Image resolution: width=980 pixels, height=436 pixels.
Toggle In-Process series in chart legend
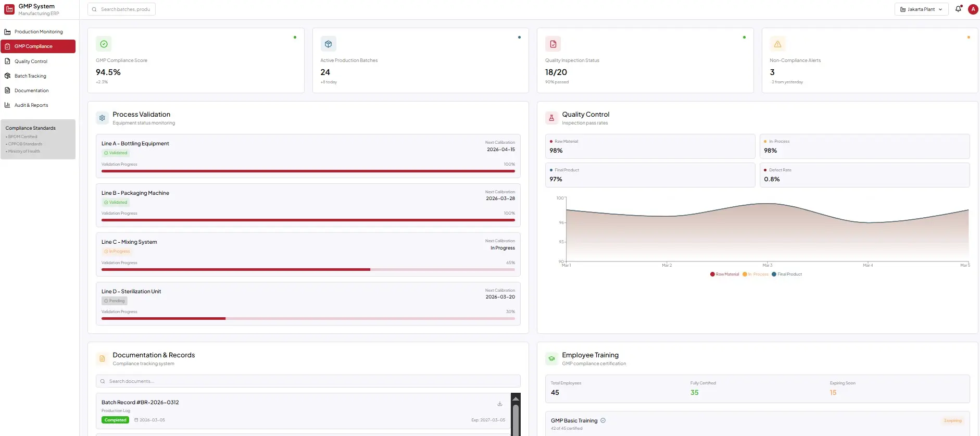pyautogui.click(x=756, y=274)
